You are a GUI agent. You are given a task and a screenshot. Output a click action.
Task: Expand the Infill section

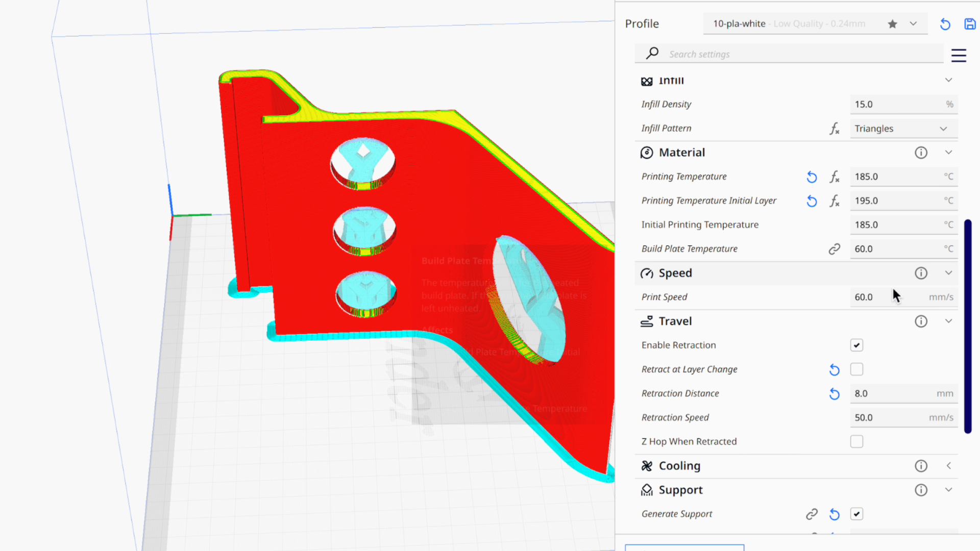[x=949, y=80]
